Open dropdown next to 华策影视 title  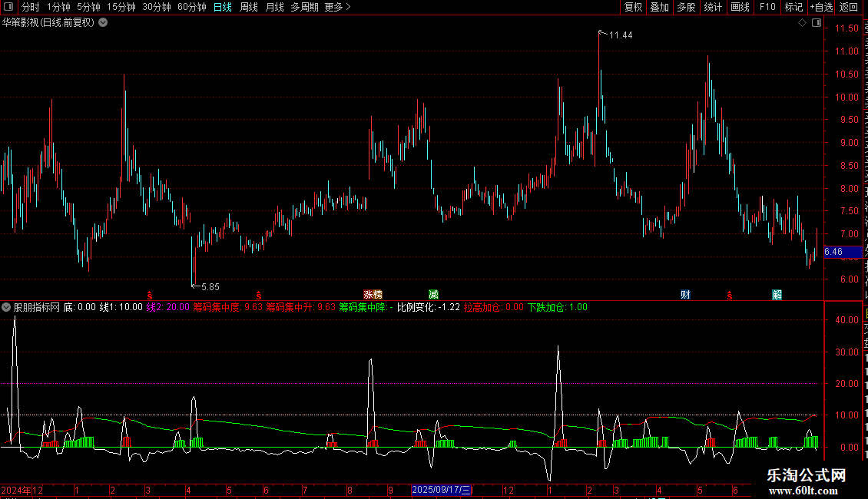click(103, 23)
